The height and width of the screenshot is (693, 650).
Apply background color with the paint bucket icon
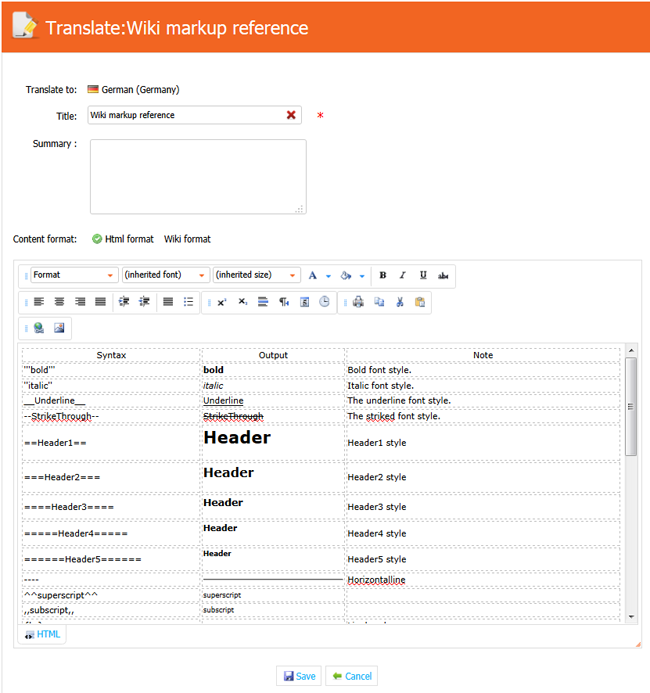pos(346,275)
